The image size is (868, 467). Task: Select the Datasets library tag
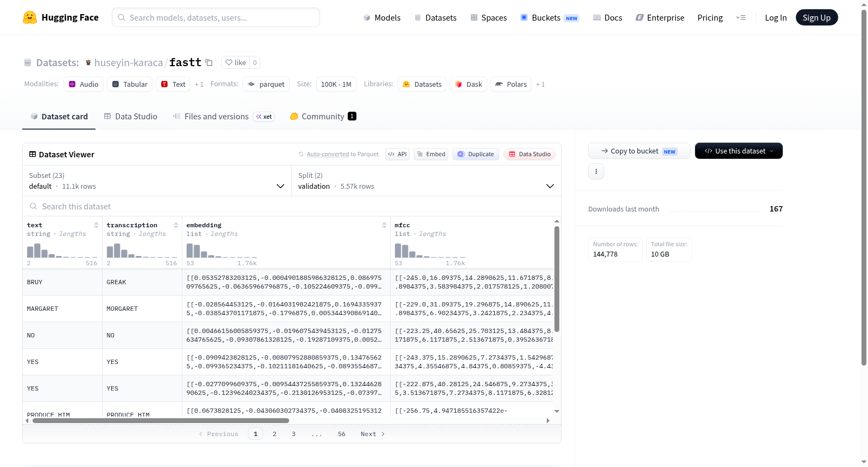(422, 84)
